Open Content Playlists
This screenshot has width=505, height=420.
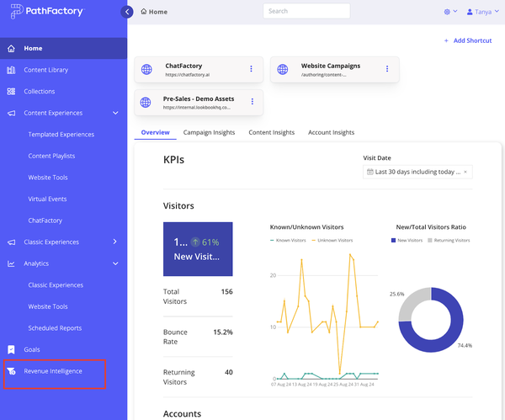51,157
